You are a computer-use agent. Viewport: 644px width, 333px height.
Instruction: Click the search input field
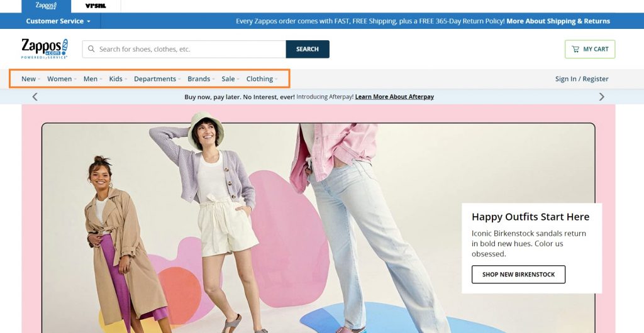point(189,49)
